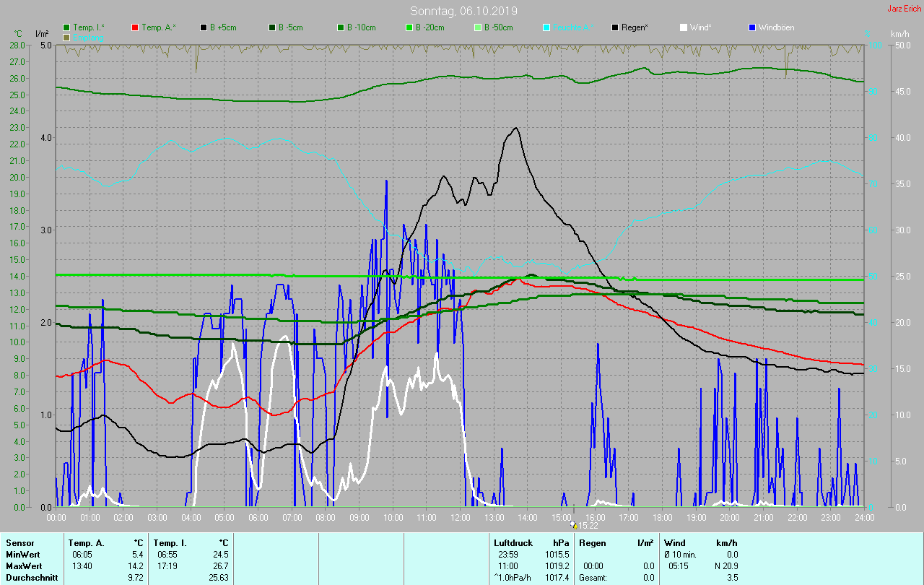This screenshot has height=585, width=924.
Task: Open the Jarz Erich link
Action: point(904,9)
